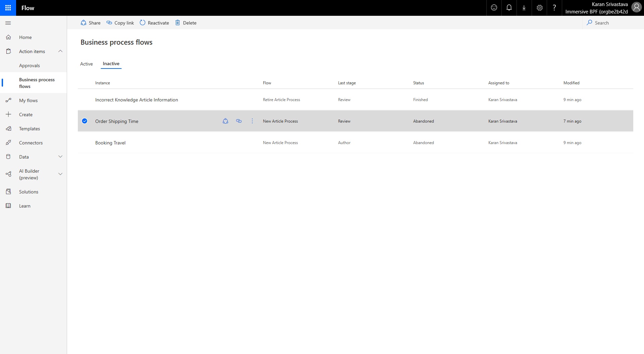Image resolution: width=644 pixels, height=354 pixels.
Task: Click the Templates icon
Action: (8, 129)
